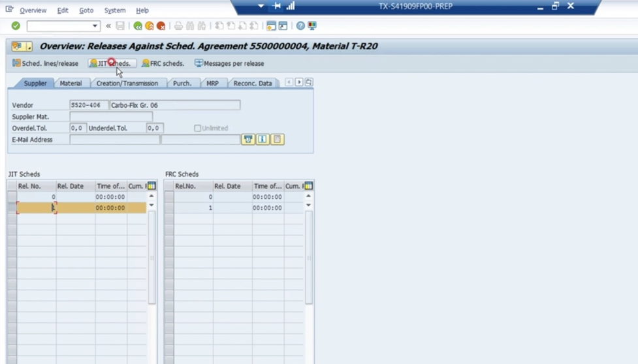The image size is (638, 364).
Task: Select FRC Scheds row with release 1
Action: 169,208
